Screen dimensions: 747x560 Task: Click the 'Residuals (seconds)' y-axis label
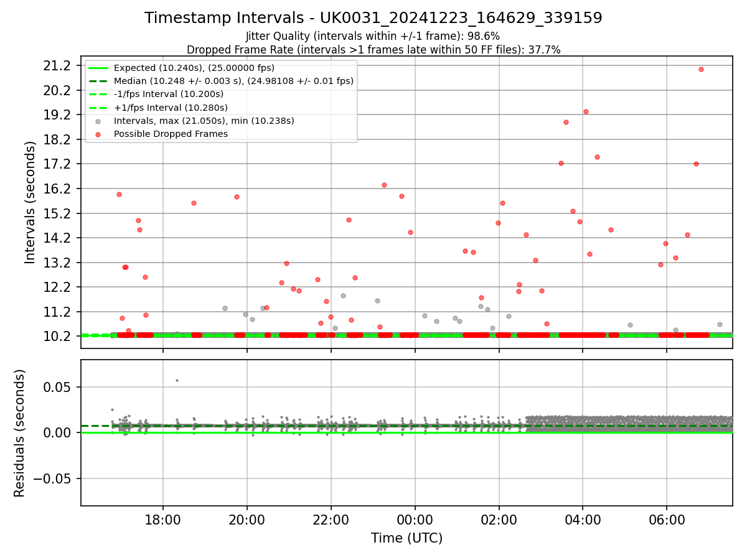point(19,433)
